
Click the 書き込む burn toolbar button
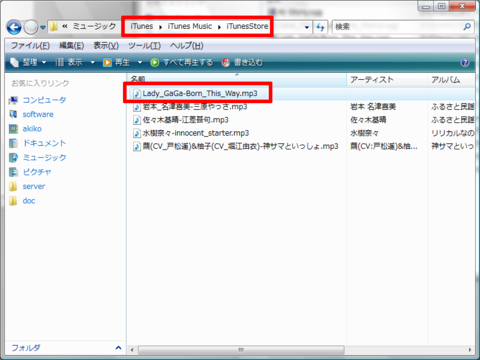242,62
